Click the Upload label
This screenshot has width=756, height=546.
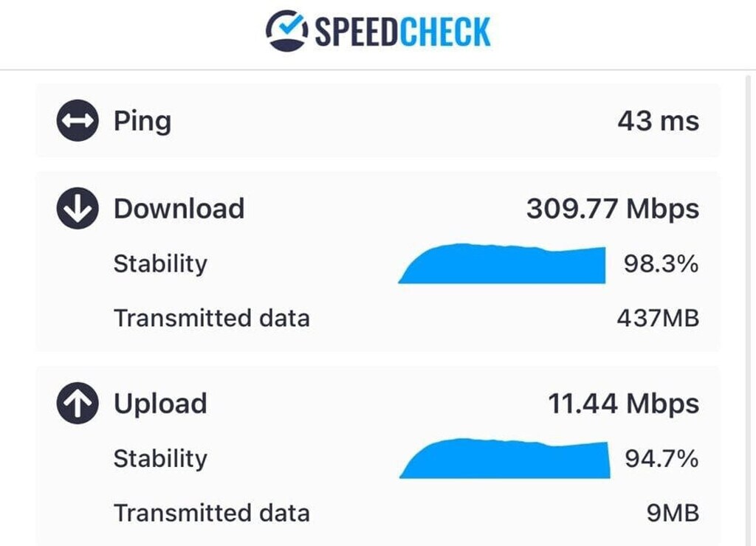point(160,404)
